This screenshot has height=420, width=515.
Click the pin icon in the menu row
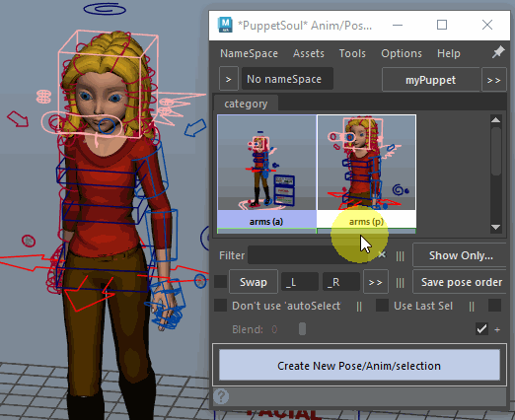click(498, 52)
